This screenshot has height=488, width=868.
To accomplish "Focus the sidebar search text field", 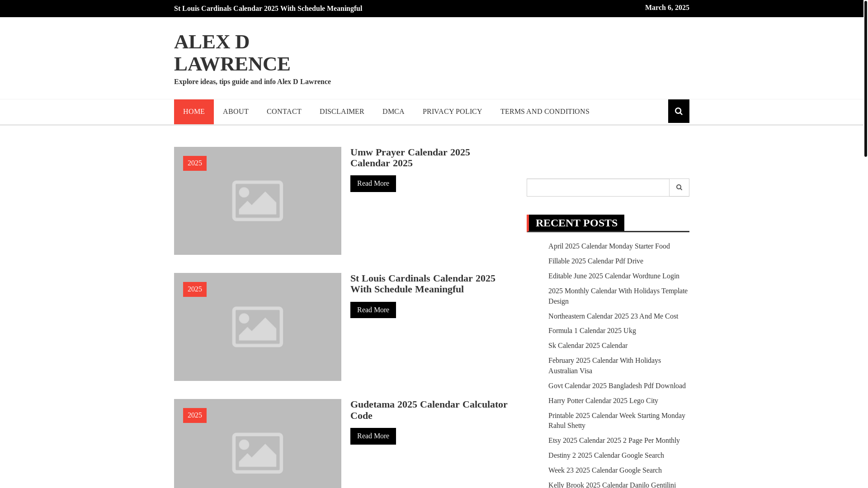I will click(x=598, y=188).
